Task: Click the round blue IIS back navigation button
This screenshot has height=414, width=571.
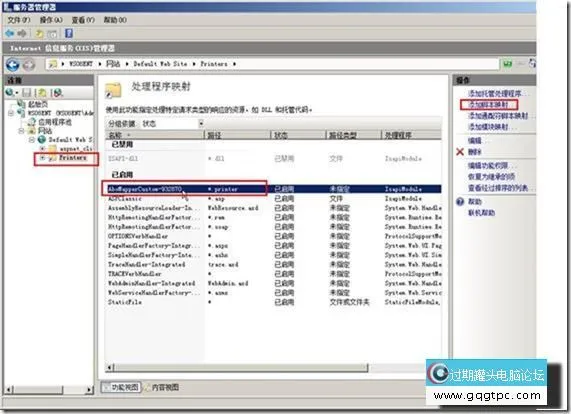Action: [x=13, y=65]
